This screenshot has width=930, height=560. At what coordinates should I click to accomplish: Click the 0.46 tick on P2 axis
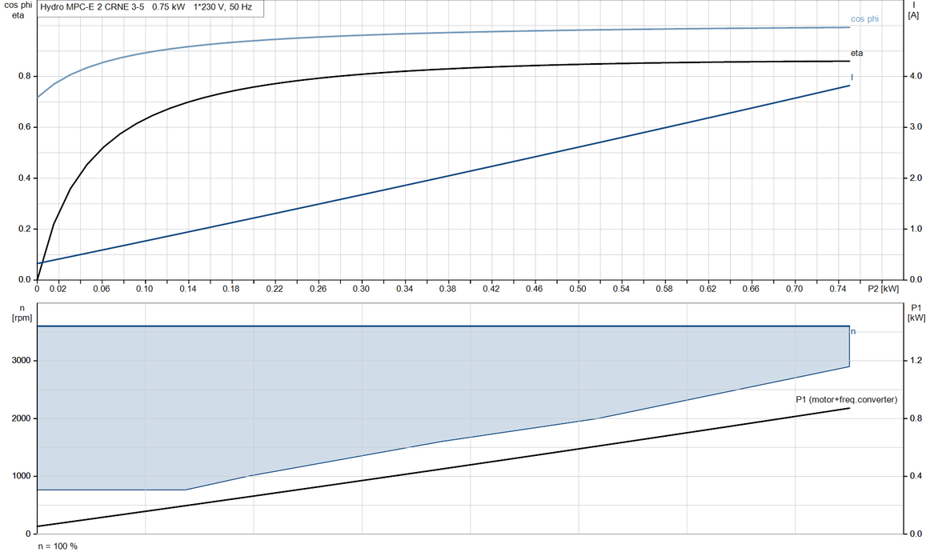(535, 289)
